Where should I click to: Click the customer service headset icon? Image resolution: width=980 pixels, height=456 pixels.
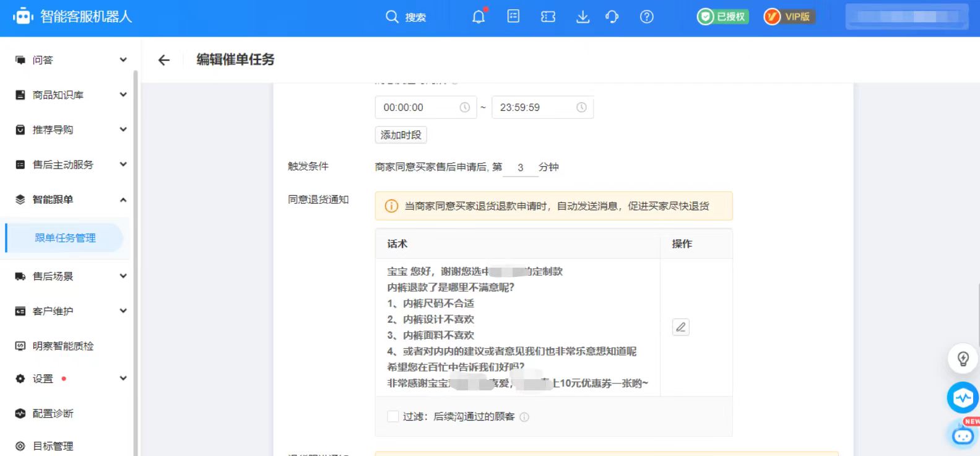coord(612,17)
